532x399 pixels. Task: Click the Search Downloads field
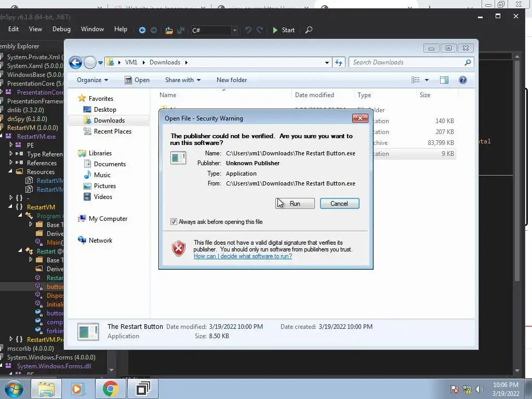pyautogui.click(x=411, y=62)
